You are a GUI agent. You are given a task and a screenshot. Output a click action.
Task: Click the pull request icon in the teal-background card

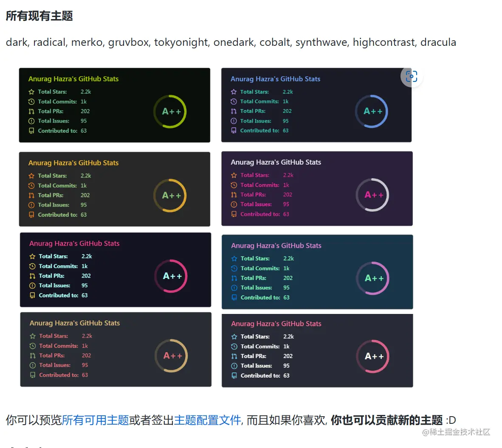(234, 278)
